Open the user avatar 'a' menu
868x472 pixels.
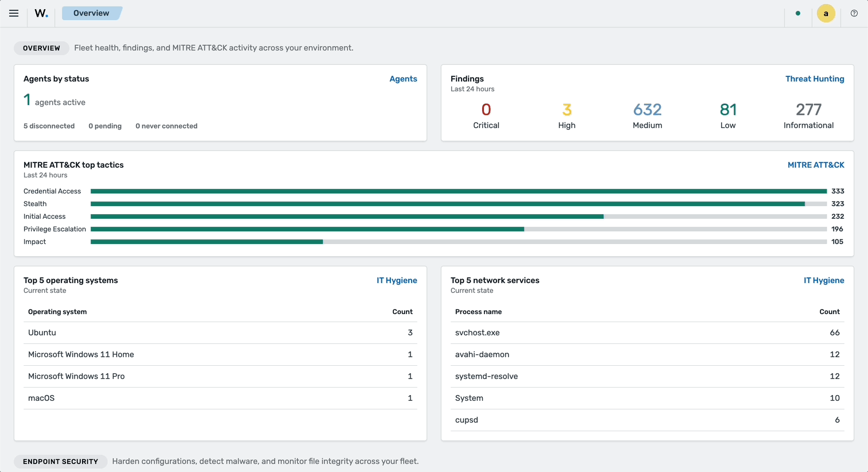click(x=826, y=13)
